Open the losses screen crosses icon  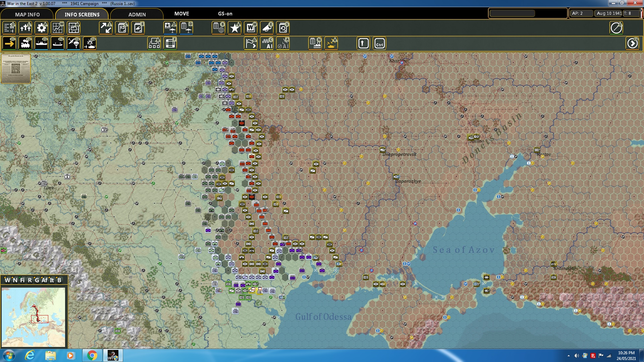(x=25, y=28)
